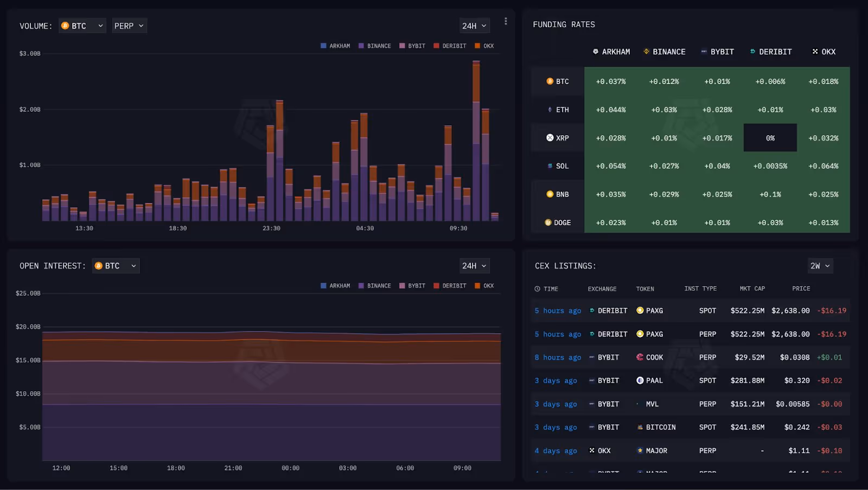Select the DOGE Binance +0.01% funding cell

[664, 222]
